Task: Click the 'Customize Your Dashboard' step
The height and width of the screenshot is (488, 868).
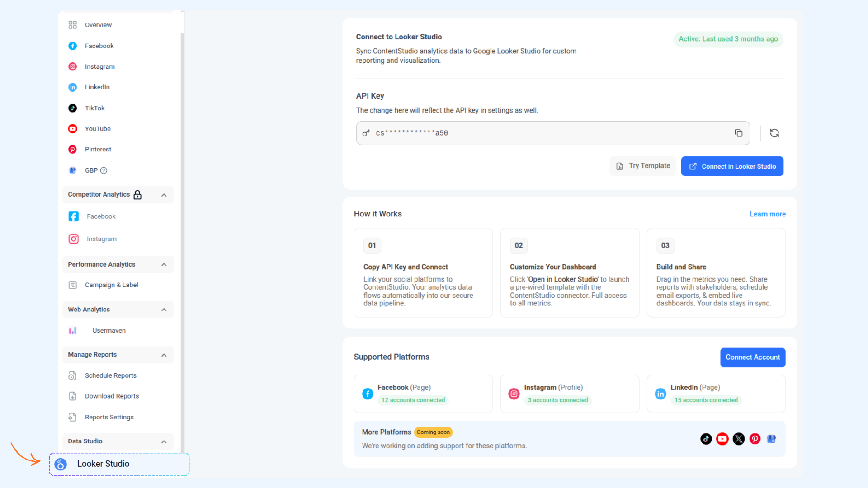Action: 570,272
